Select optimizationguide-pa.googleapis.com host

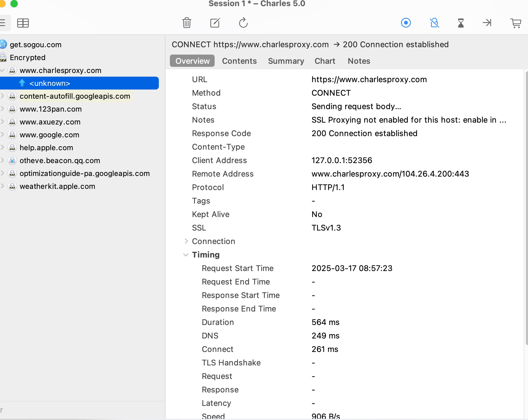click(x=85, y=173)
